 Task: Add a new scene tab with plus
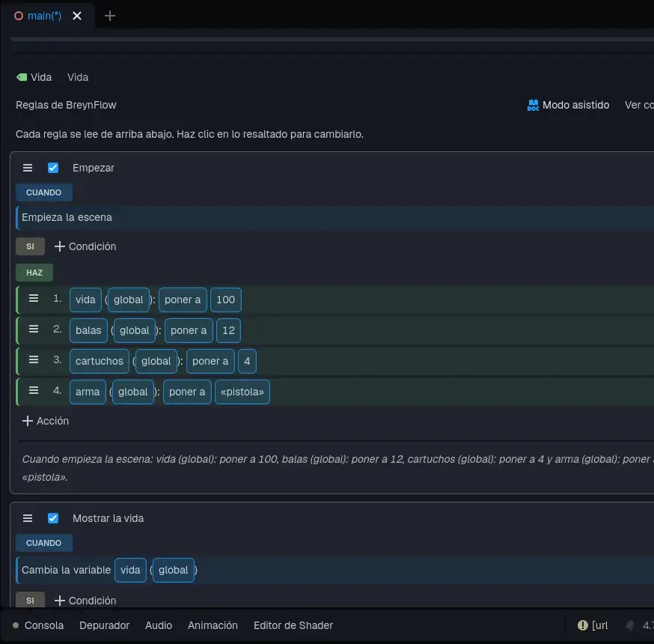pyautogui.click(x=110, y=16)
